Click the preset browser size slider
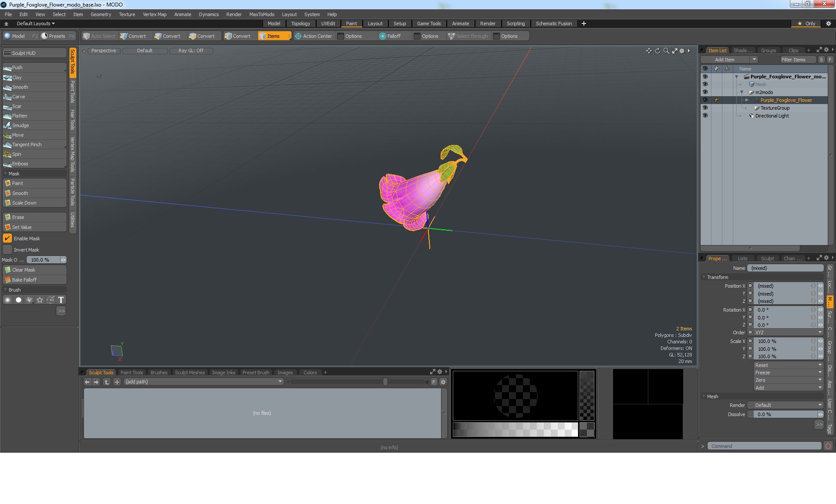Image resolution: width=836 pixels, height=504 pixels. pos(385,382)
